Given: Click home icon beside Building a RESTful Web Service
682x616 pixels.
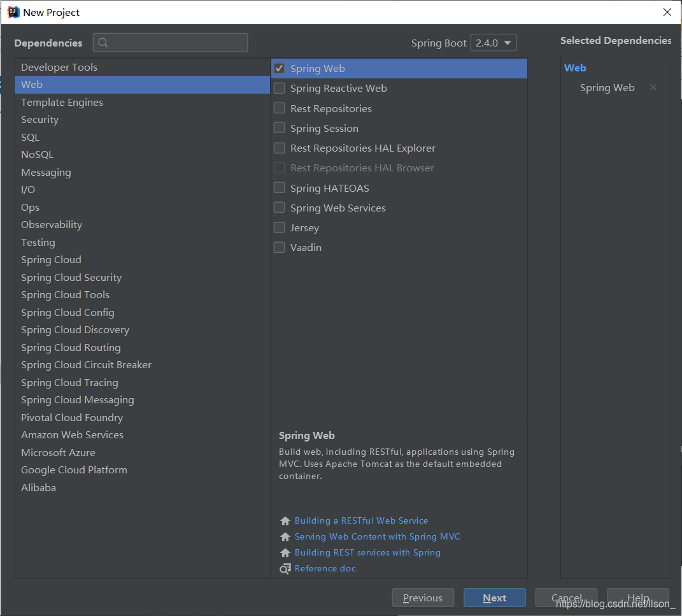Looking at the screenshot, I should point(285,521).
